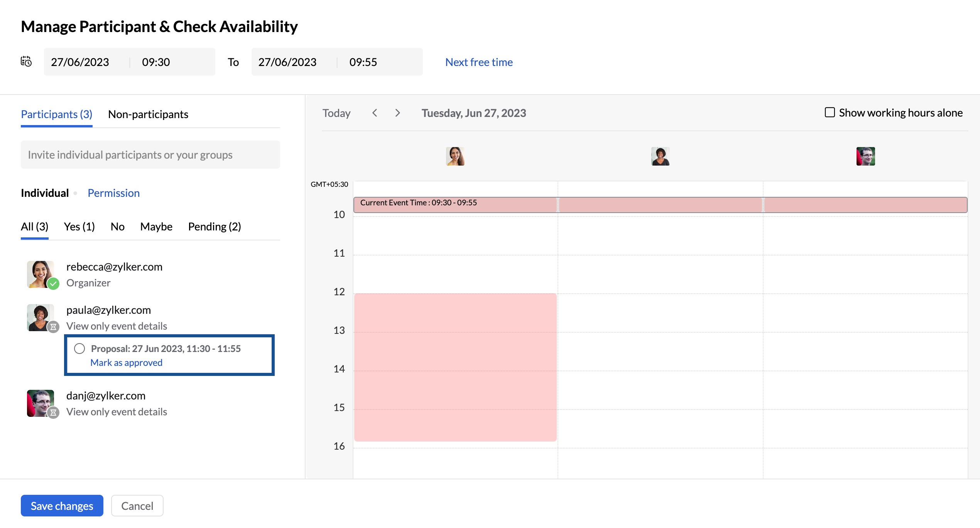The height and width of the screenshot is (528, 980).
Task: Select the proposal 11:30 - 11:55 radio button
Action: (79, 349)
